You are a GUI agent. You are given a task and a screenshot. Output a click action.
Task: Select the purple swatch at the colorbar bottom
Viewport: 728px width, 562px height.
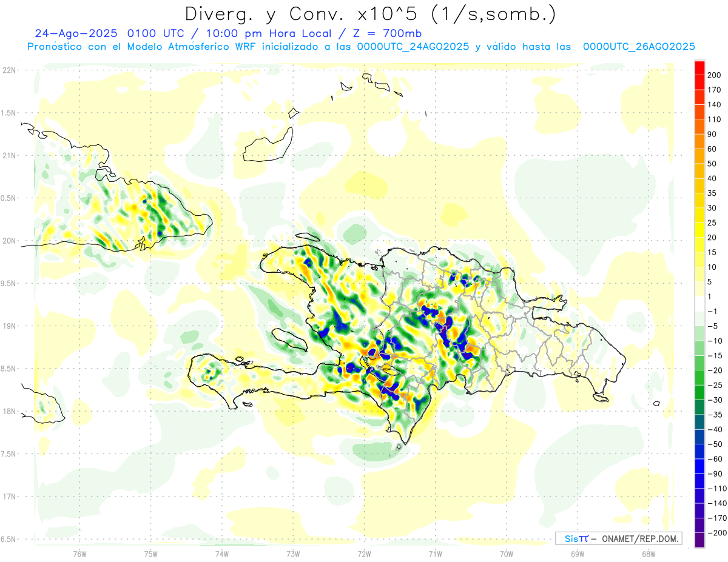tap(700, 540)
